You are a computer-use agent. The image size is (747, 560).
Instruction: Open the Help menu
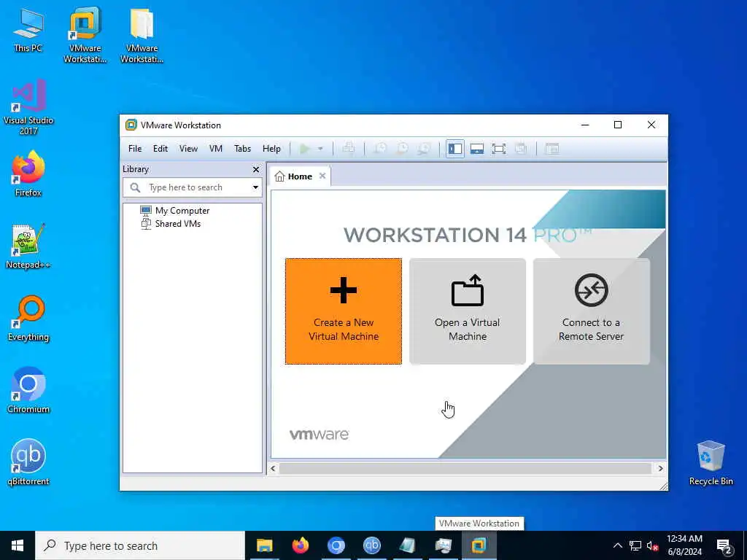[271, 149]
